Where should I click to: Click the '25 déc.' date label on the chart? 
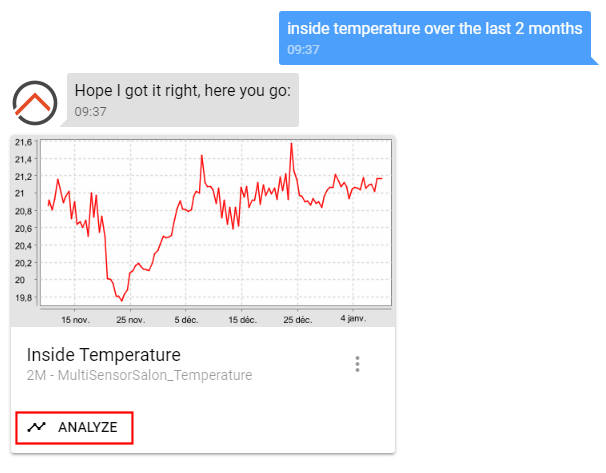(x=298, y=320)
